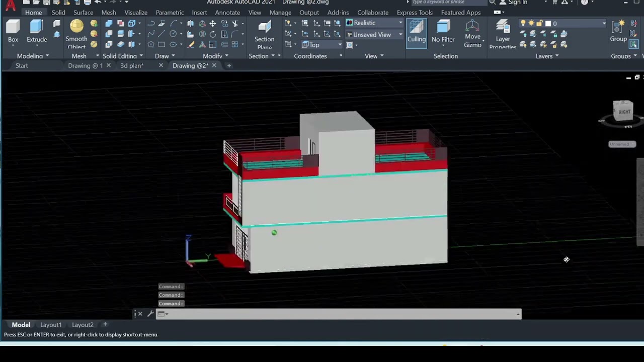
Task: Open the Top UCS view dropdown
Action: click(x=321, y=45)
